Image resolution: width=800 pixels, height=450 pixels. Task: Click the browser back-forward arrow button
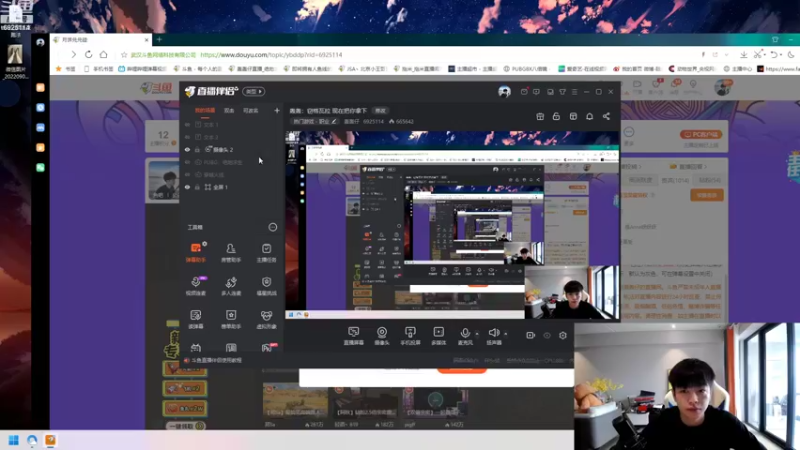tap(73, 54)
